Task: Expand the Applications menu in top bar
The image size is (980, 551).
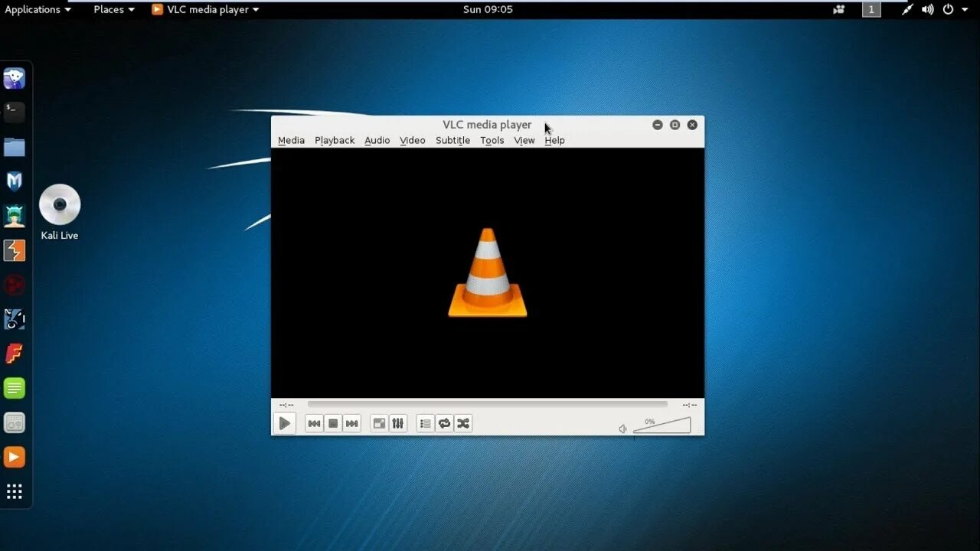Action: 38,9
